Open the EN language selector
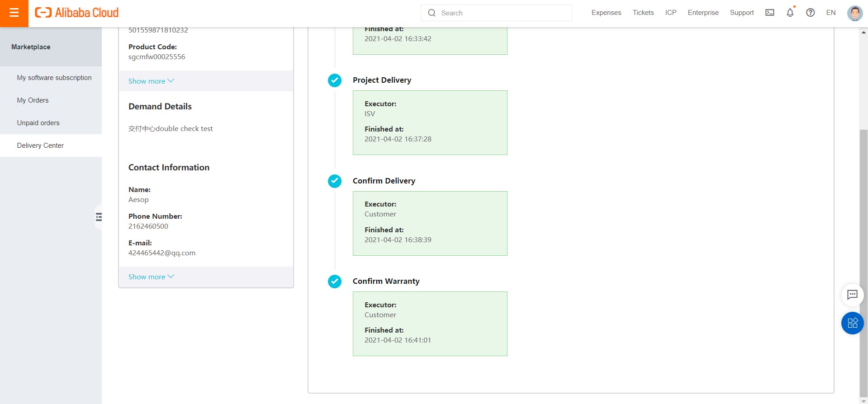Image resolution: width=868 pixels, height=404 pixels. click(830, 13)
